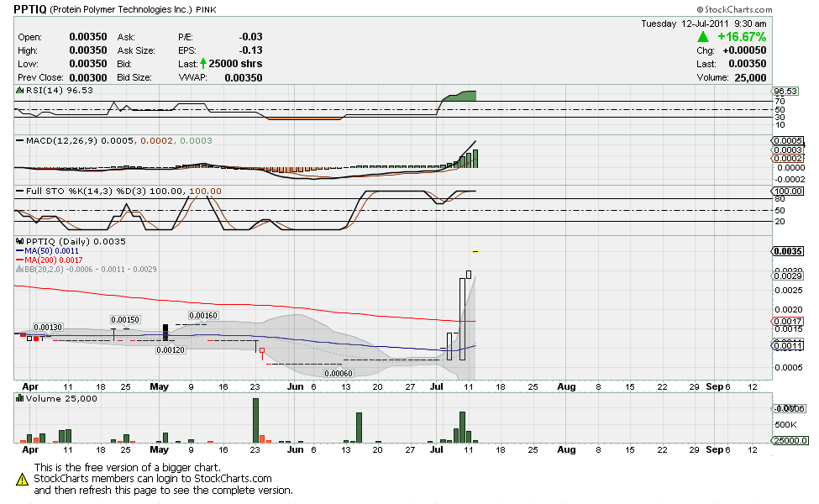Click the yellow warning triangle icon
This screenshot has width=819, height=504.
pos(22,479)
